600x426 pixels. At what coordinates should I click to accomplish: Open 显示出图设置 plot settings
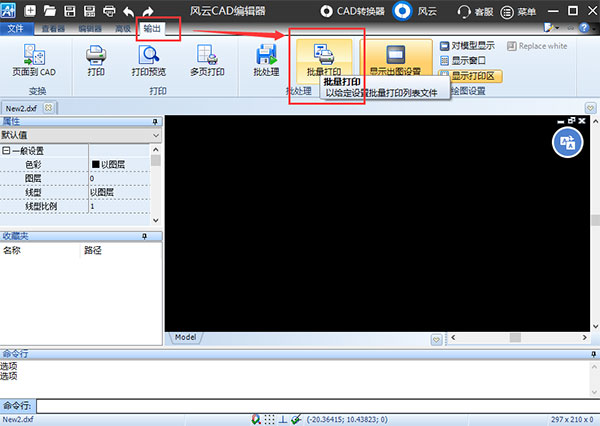[396, 58]
